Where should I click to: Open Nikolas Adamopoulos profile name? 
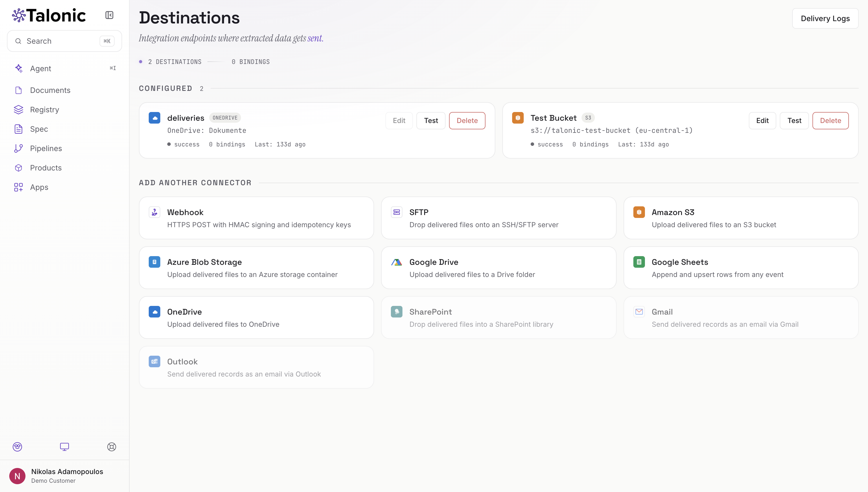[67, 471]
